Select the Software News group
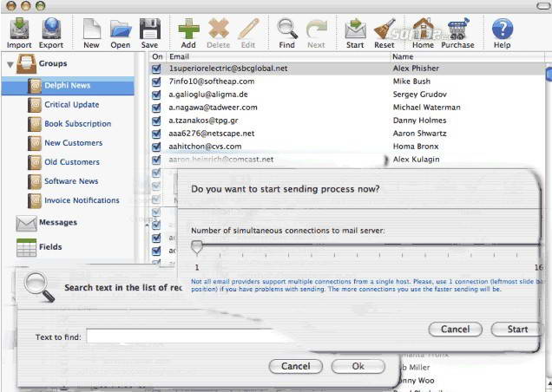 click(71, 181)
